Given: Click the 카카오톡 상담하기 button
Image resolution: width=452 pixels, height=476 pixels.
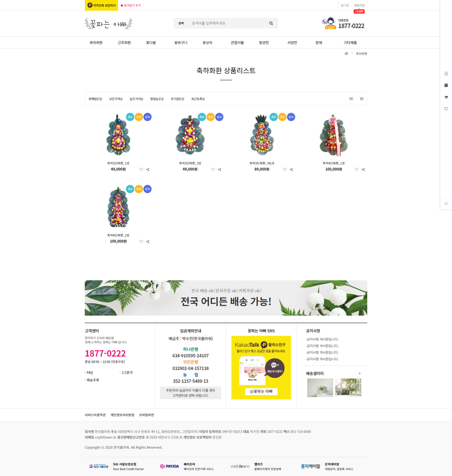Looking at the screenshot, I should 101,5.
